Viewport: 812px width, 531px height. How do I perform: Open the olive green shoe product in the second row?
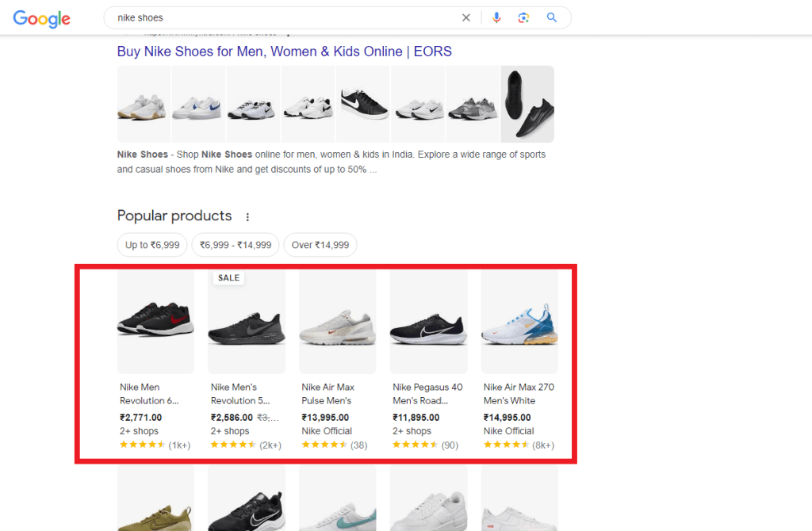click(155, 498)
